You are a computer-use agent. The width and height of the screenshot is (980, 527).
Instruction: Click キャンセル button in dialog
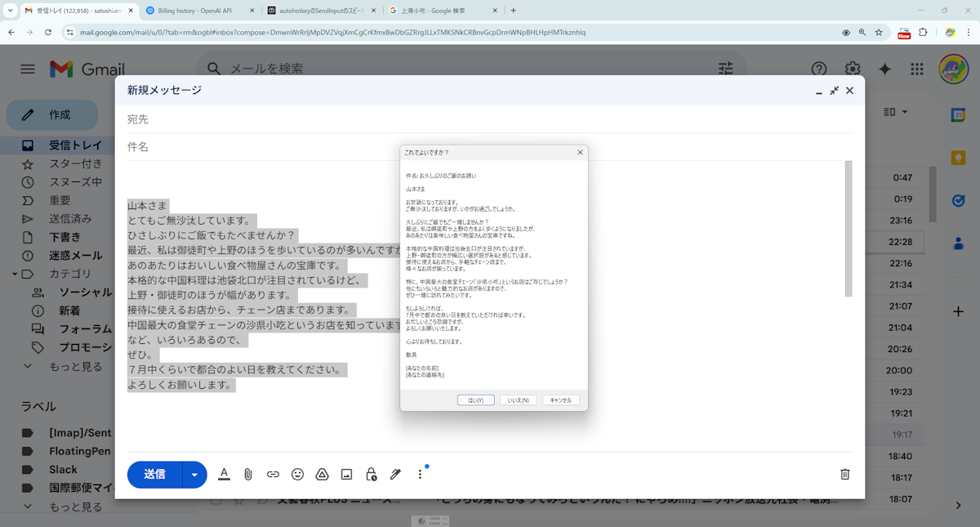click(561, 400)
